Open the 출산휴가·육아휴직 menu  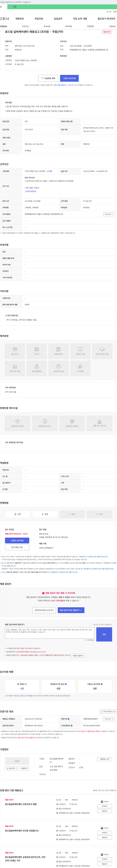pyautogui.click(x=107, y=19)
